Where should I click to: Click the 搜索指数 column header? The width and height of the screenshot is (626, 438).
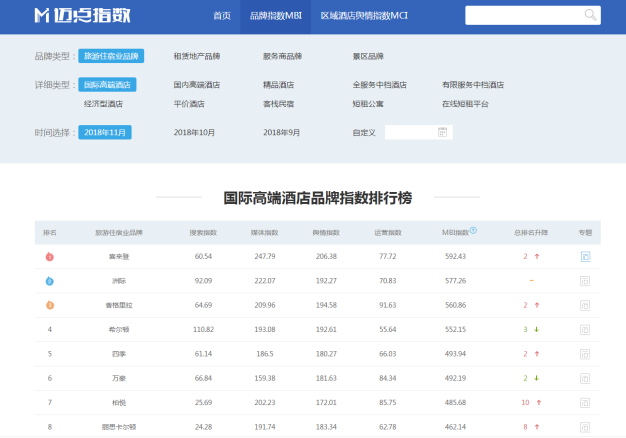click(x=203, y=232)
